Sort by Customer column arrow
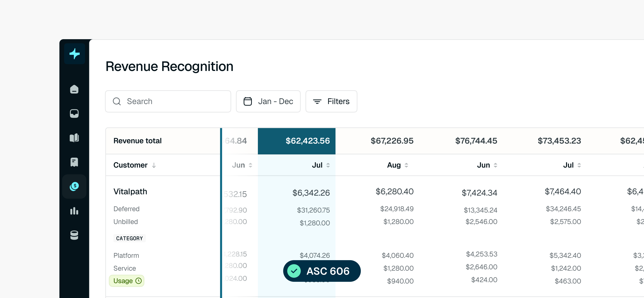This screenshot has height=298, width=644. click(154, 165)
